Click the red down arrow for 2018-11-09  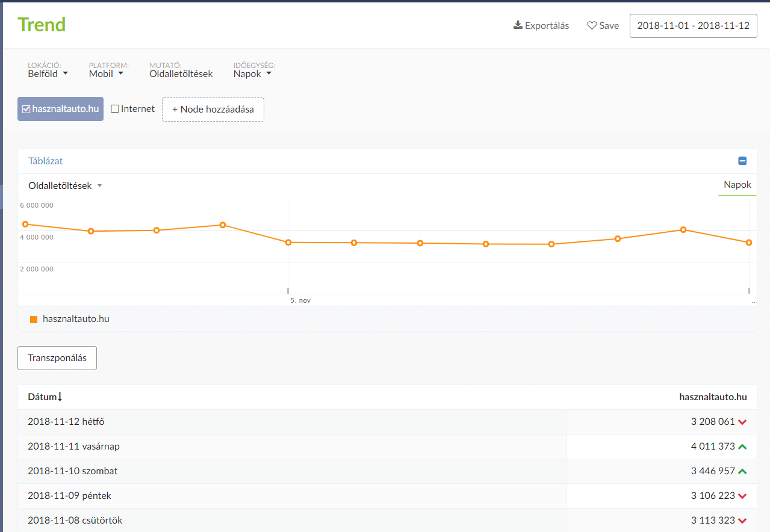pos(742,496)
